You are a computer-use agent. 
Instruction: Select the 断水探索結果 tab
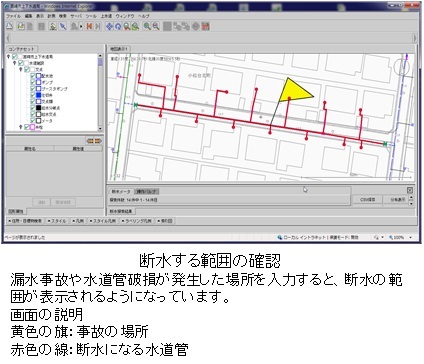122,211
